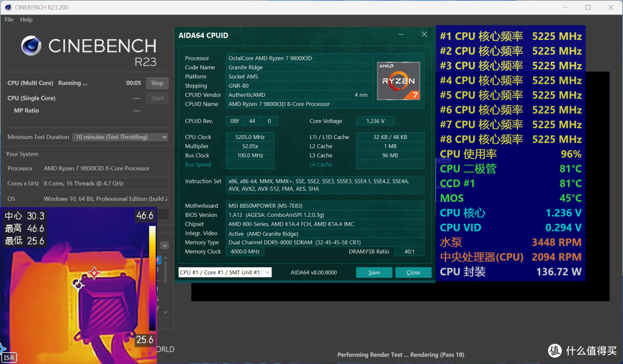Open Minimum Test Duration dropdown

pyautogui.click(x=121, y=137)
